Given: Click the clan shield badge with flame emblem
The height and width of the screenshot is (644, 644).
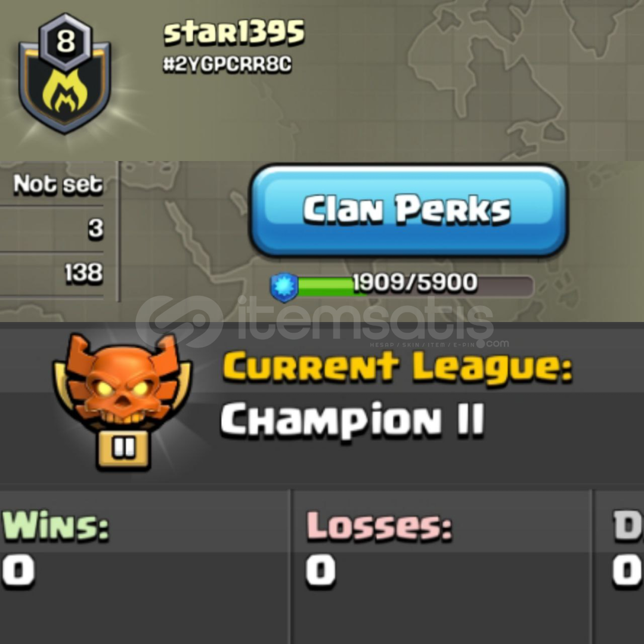Looking at the screenshot, I should click(x=65, y=74).
